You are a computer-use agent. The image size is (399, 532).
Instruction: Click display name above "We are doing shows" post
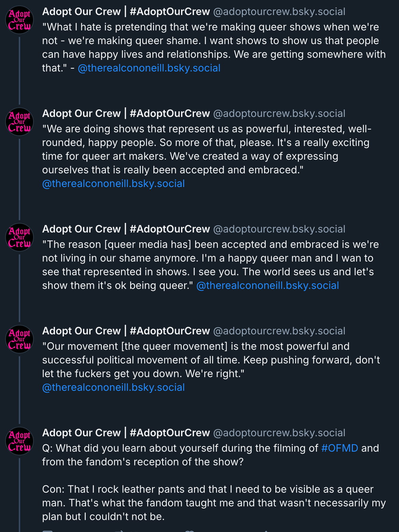tap(126, 114)
